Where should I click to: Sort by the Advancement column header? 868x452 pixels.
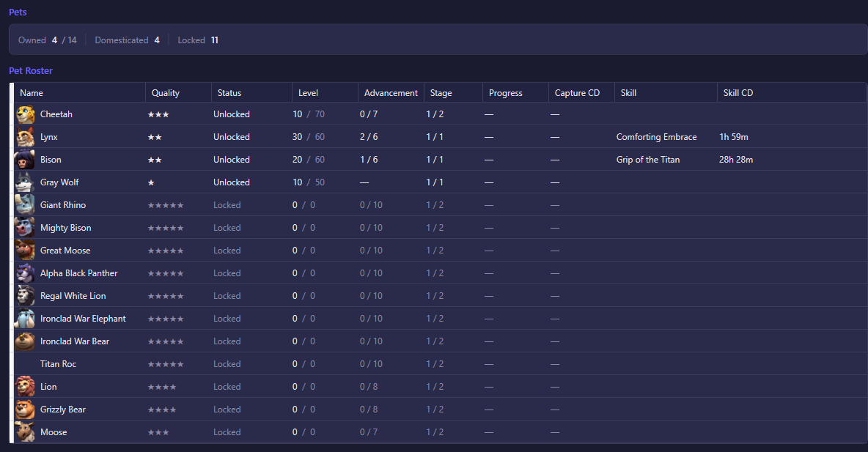[x=391, y=93]
